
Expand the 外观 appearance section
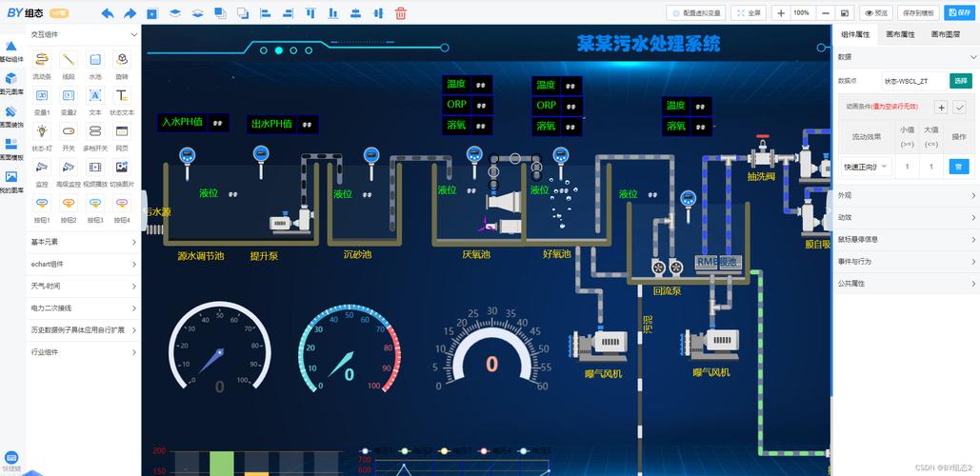(x=907, y=195)
